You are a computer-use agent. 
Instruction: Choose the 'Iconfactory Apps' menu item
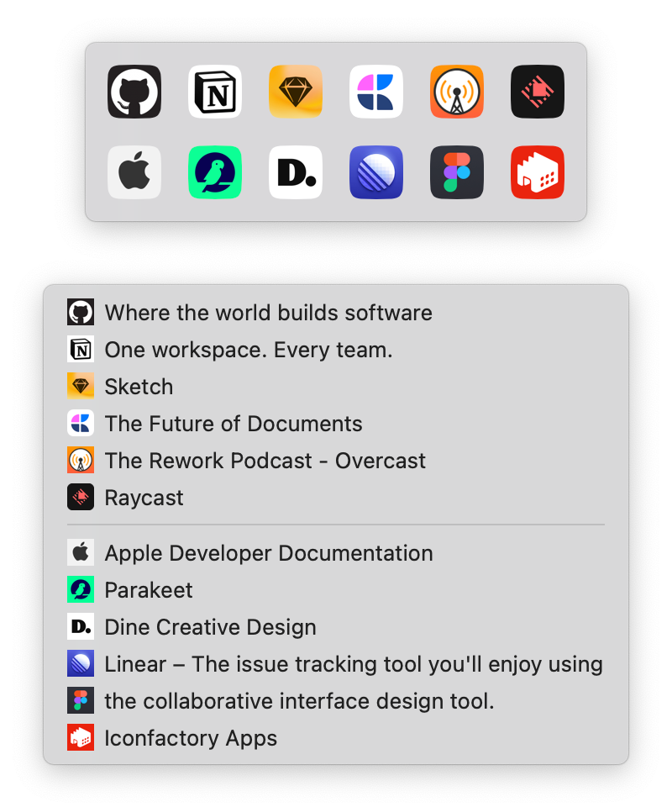336,737
